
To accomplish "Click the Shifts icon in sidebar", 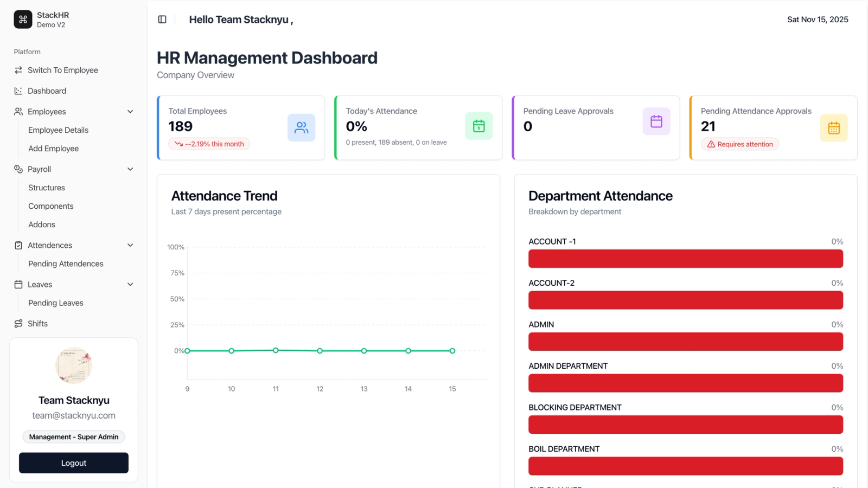I will 18,323.
